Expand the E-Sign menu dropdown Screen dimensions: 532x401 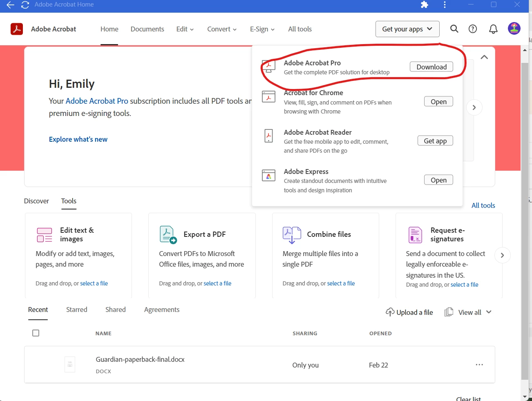[x=262, y=29]
